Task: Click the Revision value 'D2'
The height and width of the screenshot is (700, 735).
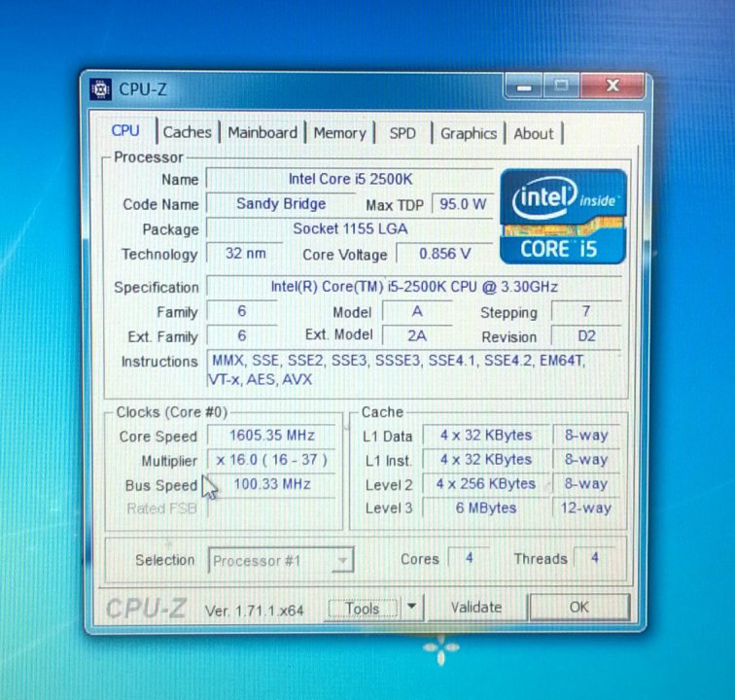Action: (x=586, y=336)
